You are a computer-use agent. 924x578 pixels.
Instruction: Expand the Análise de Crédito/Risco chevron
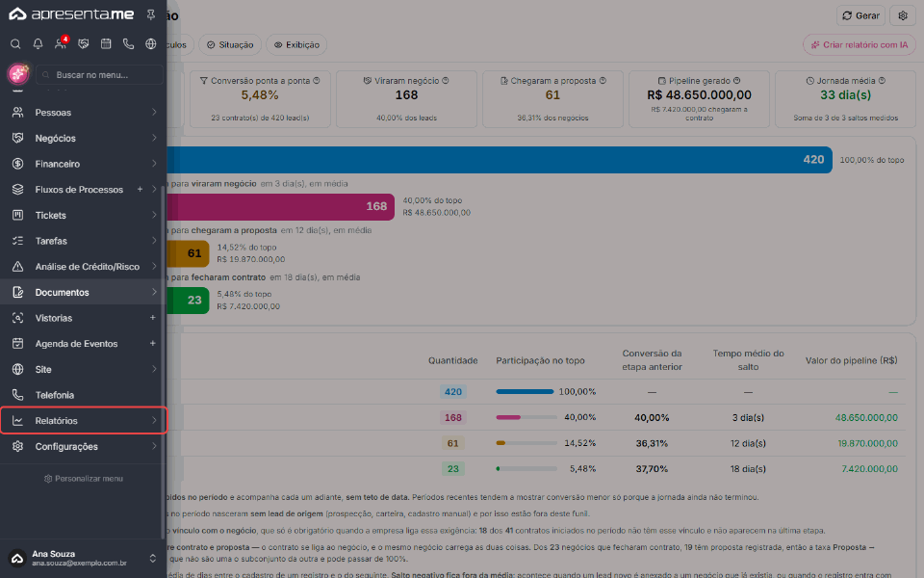coord(154,266)
